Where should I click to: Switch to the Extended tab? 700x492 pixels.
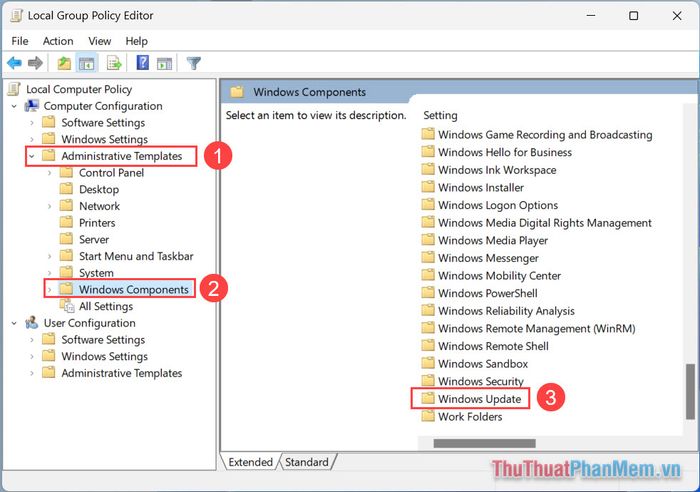(x=250, y=462)
